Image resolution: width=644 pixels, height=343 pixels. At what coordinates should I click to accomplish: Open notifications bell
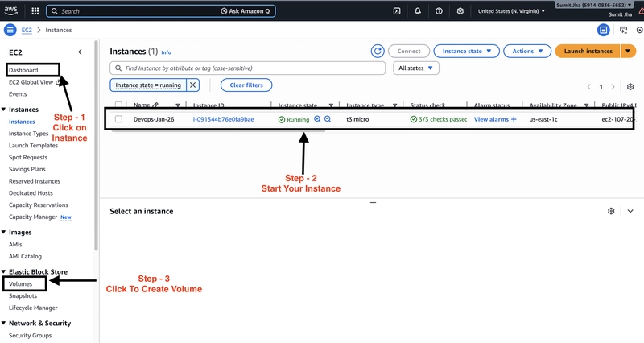(418, 11)
